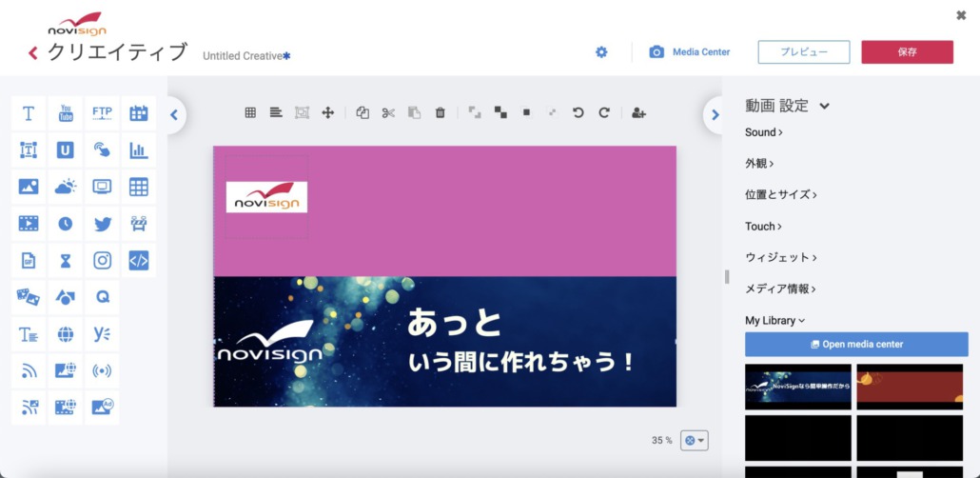Add the U-letter widget
Viewport: 980px width, 478px height.
pos(65,150)
